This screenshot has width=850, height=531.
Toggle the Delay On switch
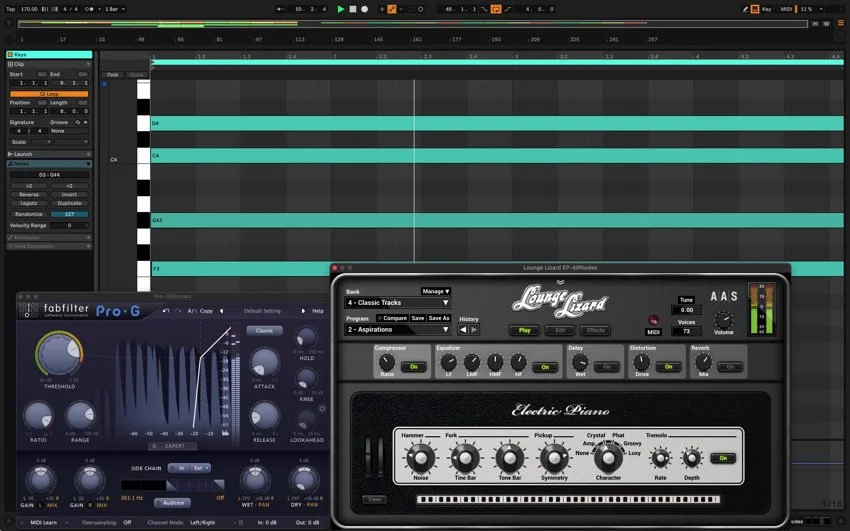pyautogui.click(x=607, y=367)
